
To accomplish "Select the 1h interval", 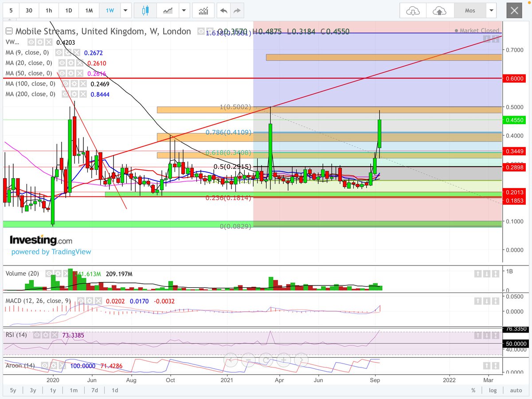I will 49,10.
